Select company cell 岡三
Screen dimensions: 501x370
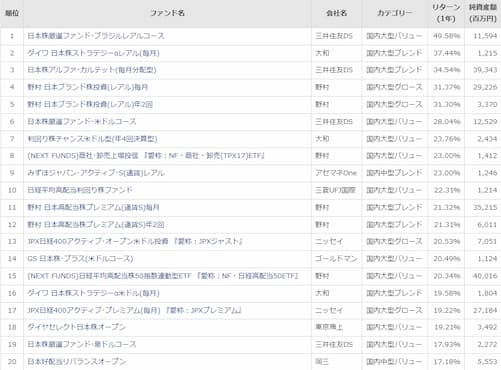322,362
